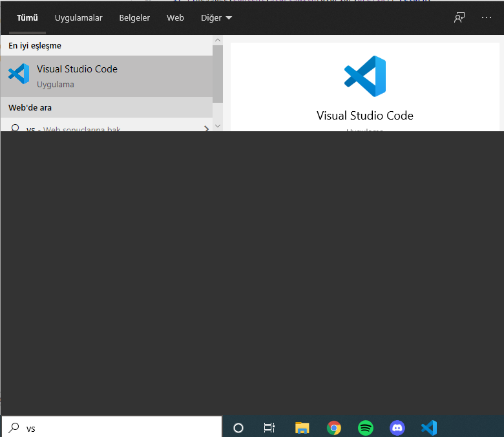Screen dimensions: 504x437
Task: Open Spotify from the taskbar
Action: pyautogui.click(x=366, y=428)
